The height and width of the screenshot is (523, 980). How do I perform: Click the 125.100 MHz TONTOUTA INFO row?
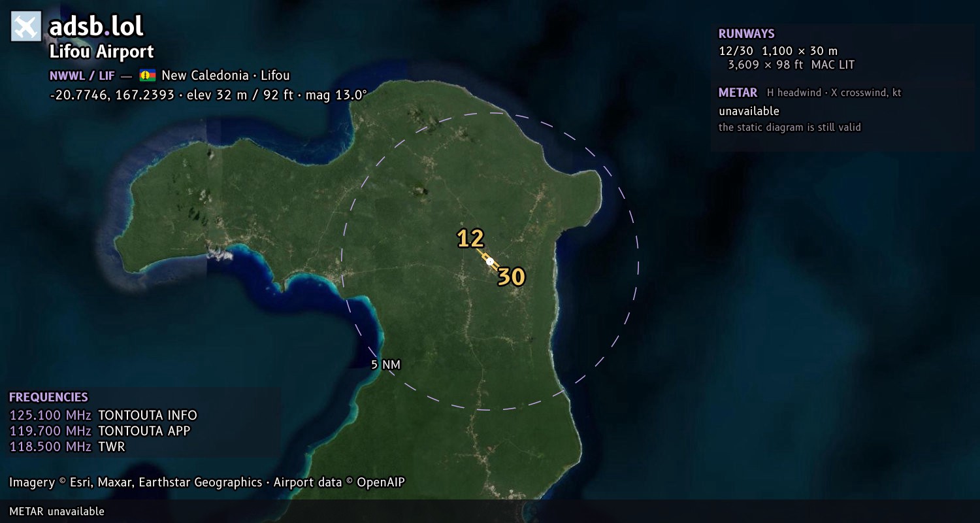(x=103, y=416)
